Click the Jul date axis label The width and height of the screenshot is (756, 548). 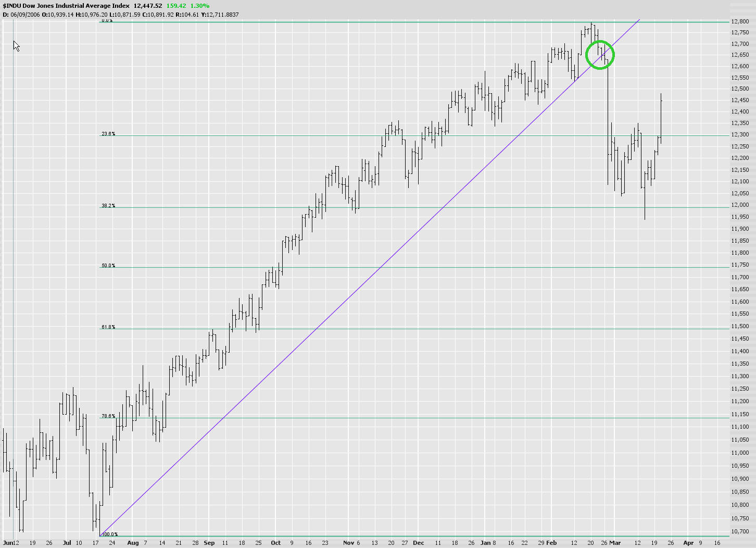(67, 543)
